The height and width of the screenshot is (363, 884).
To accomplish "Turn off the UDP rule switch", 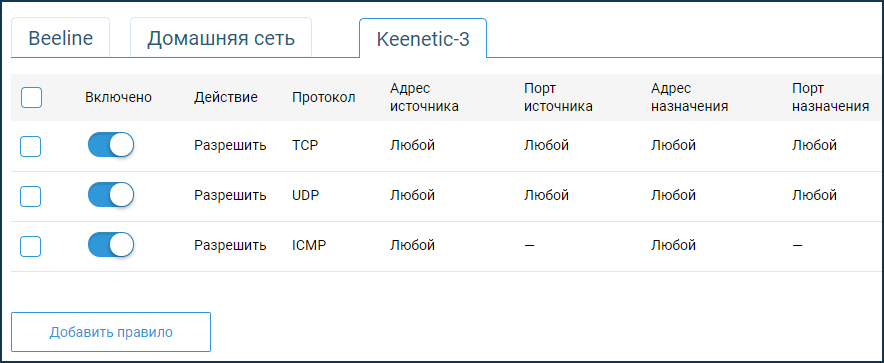I will pyautogui.click(x=110, y=196).
